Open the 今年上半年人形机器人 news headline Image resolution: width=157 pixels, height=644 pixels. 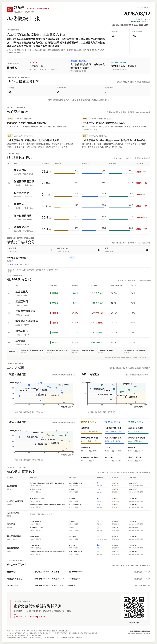coord(104,123)
